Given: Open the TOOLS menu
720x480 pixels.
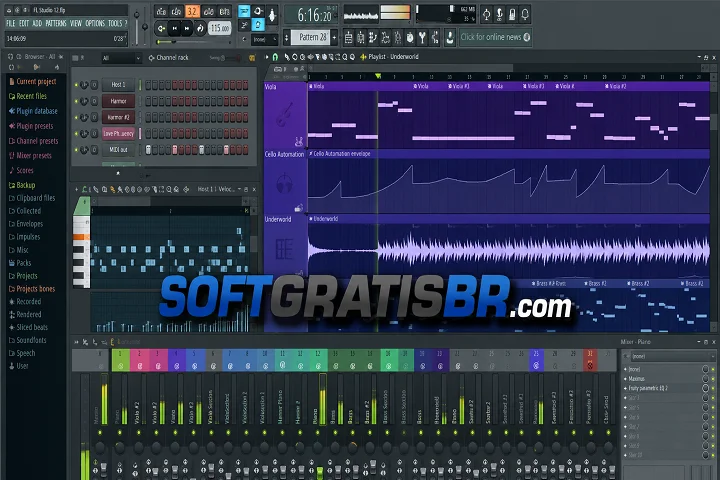Looking at the screenshot, I should (115, 23).
